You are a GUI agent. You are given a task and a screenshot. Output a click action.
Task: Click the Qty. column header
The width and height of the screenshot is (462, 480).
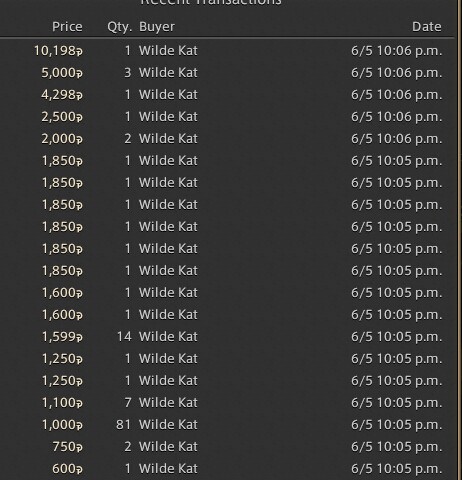pyautogui.click(x=119, y=27)
